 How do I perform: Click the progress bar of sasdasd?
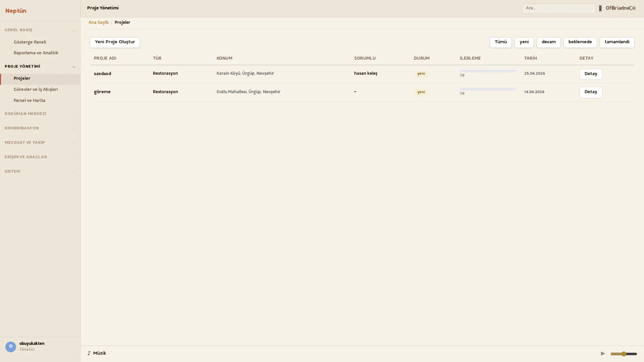[488, 71]
